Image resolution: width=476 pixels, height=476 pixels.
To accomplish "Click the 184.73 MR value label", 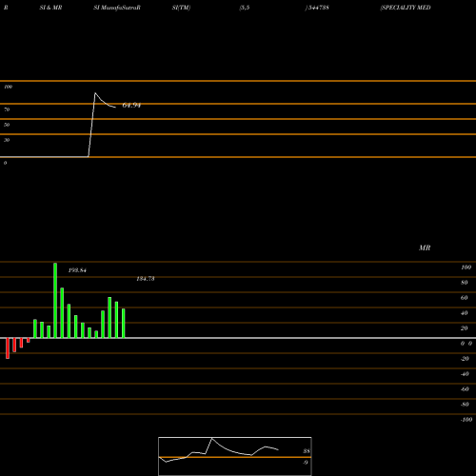I will [x=146, y=279].
